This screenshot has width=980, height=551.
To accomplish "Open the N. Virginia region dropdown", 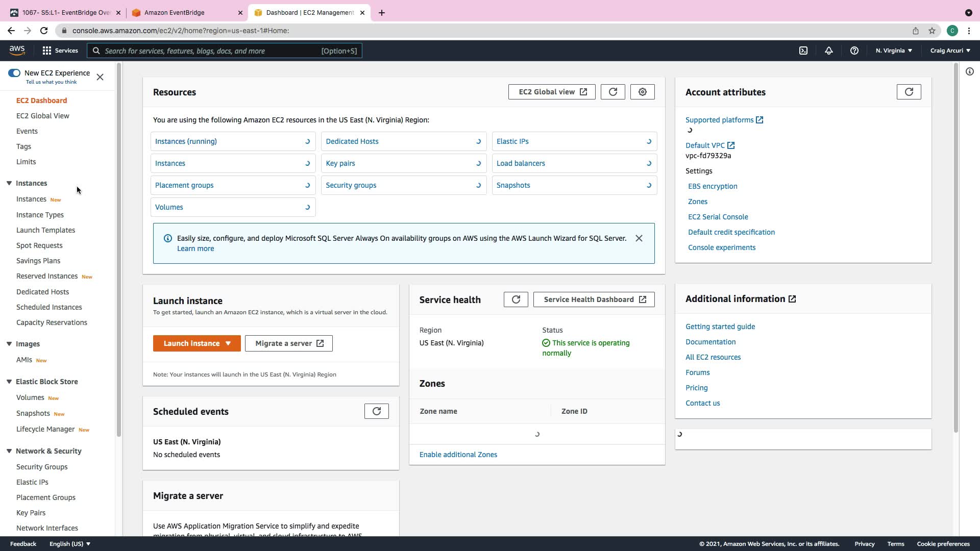I will point(894,51).
